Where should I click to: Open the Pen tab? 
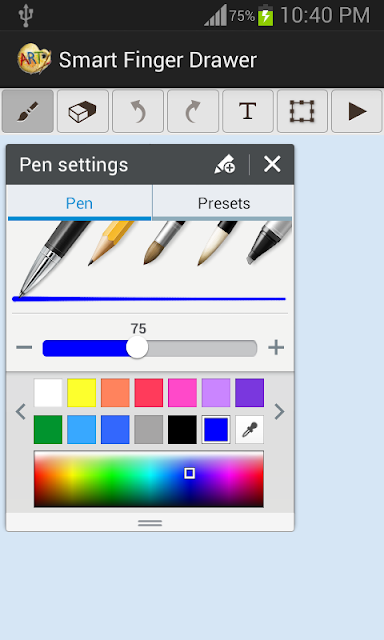coord(79,203)
